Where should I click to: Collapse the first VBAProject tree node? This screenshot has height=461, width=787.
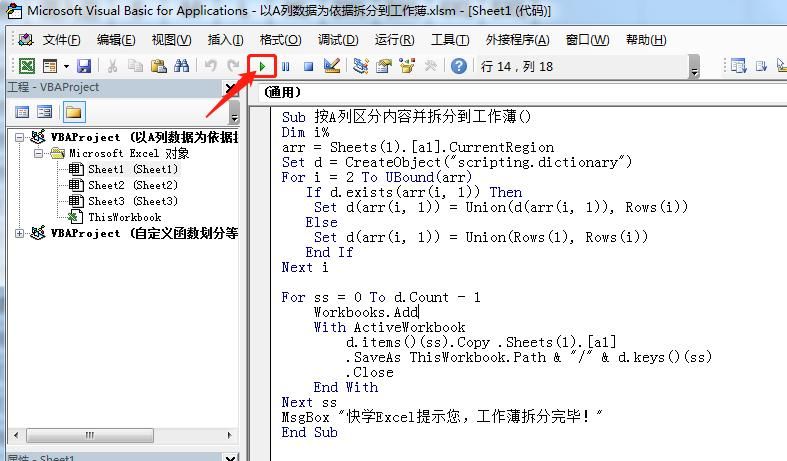(x=19, y=137)
